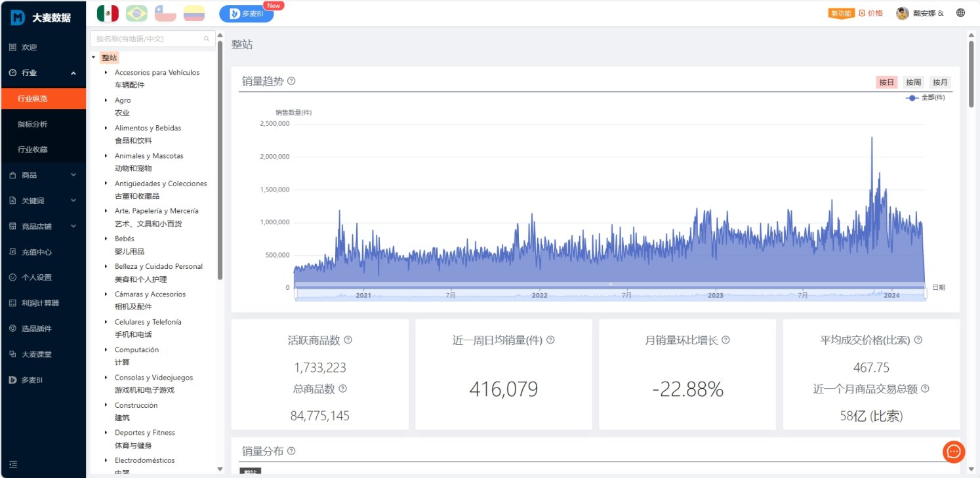Open the orange chat support bubble

[953, 451]
